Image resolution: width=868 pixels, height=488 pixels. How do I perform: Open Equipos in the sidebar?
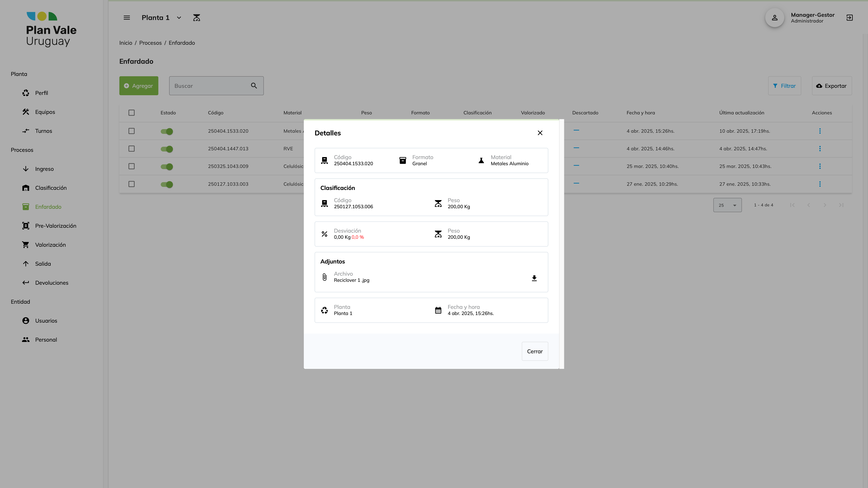45,112
